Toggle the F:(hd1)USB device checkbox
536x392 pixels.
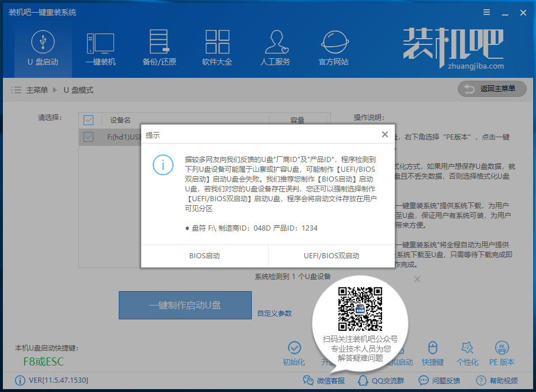[88, 137]
